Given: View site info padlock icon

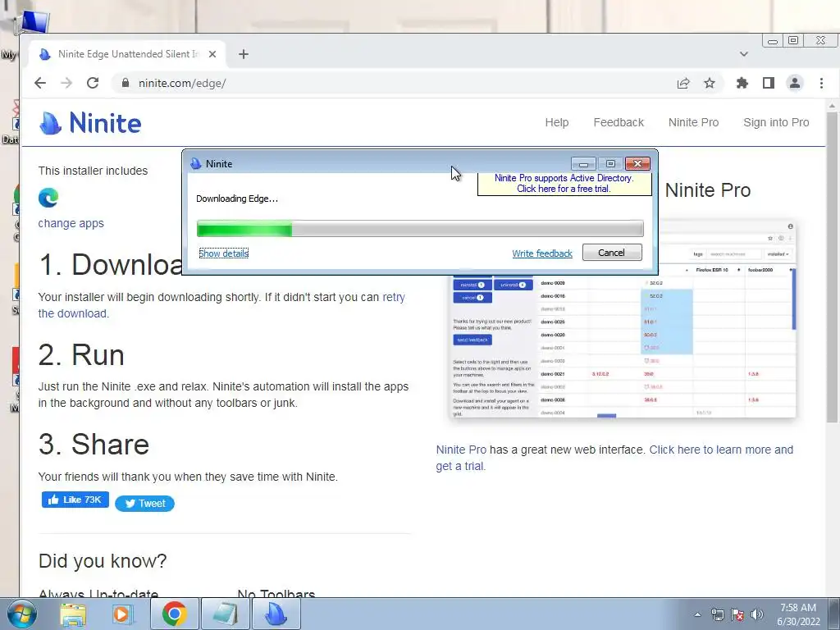Looking at the screenshot, I should coord(126,83).
